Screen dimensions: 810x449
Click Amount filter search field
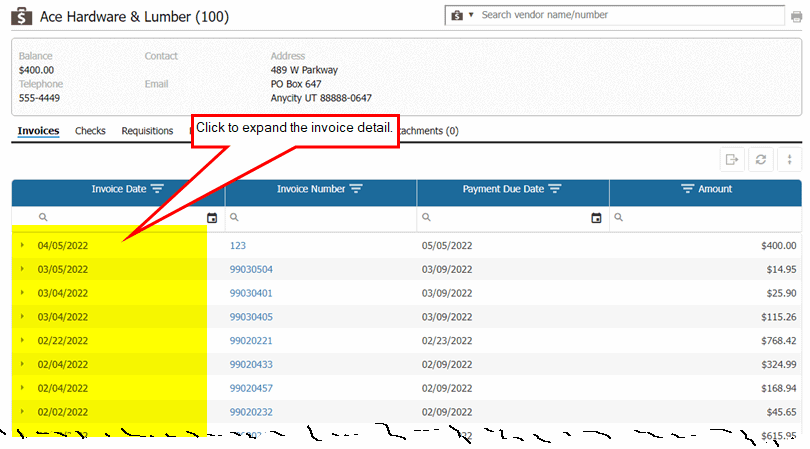[706, 218]
